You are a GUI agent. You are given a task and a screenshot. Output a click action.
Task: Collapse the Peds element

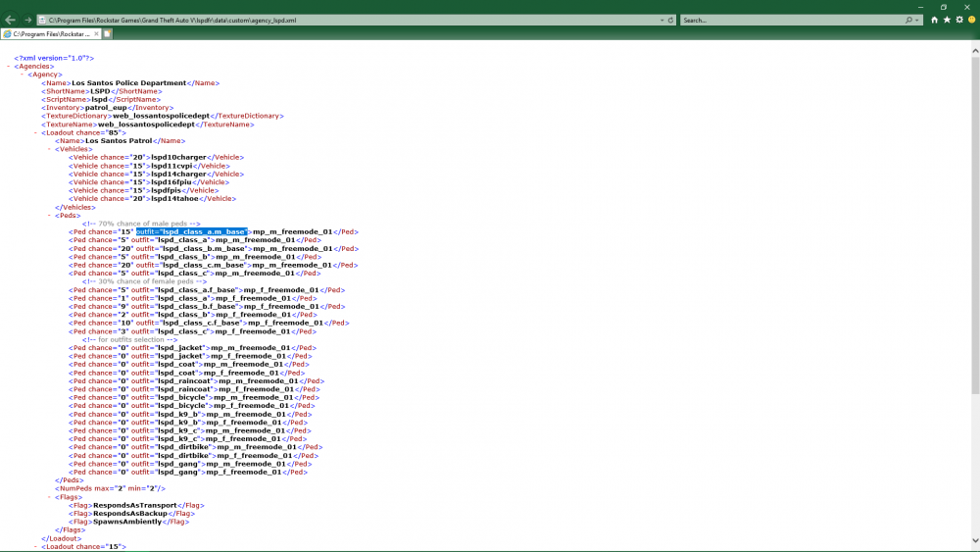pos(49,216)
